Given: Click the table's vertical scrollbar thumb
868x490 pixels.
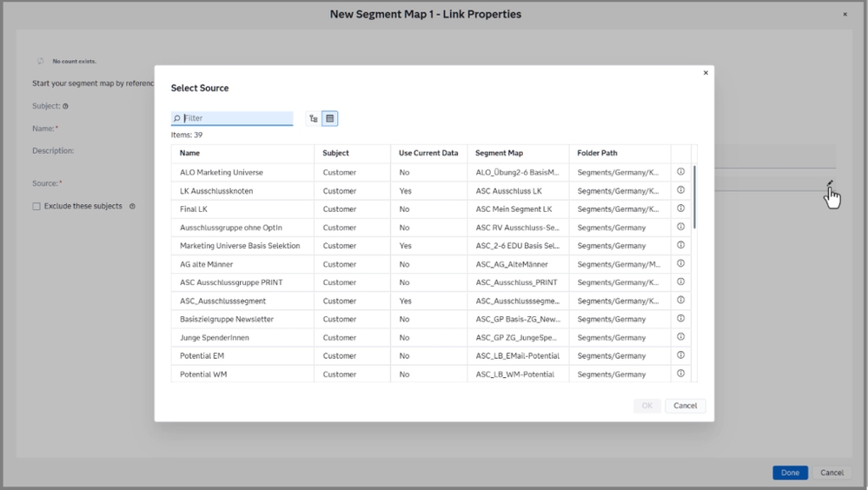Looking at the screenshot, I should (x=695, y=196).
